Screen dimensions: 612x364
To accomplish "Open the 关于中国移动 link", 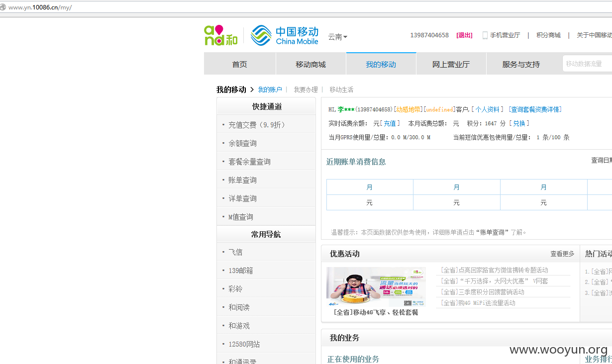I will pos(594,35).
